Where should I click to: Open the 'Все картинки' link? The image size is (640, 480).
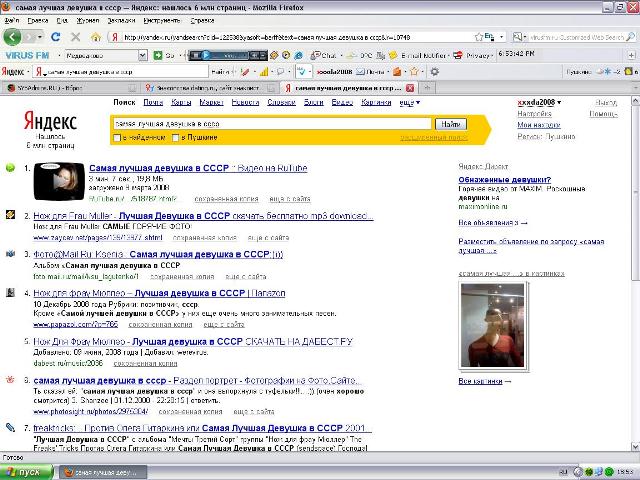tap(480, 381)
